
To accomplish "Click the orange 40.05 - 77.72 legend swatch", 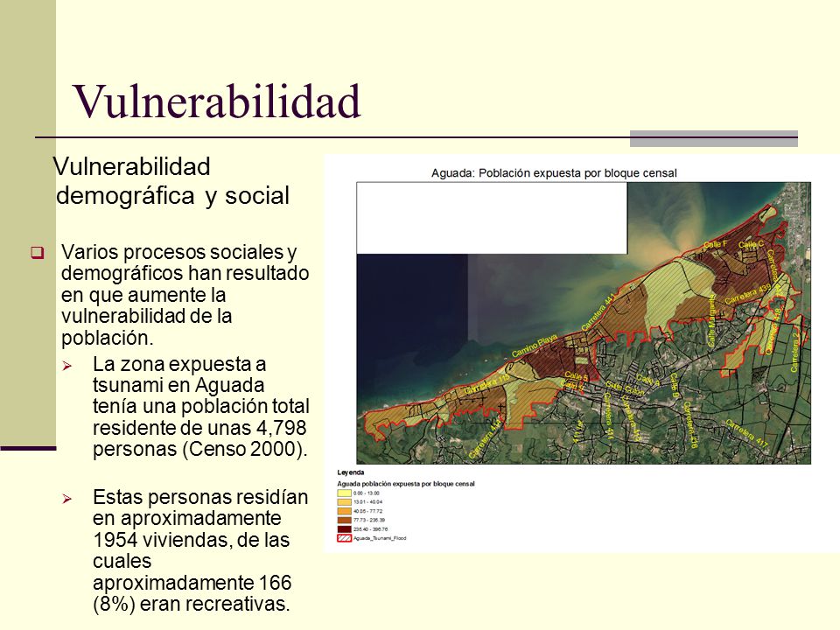I will (344, 511).
